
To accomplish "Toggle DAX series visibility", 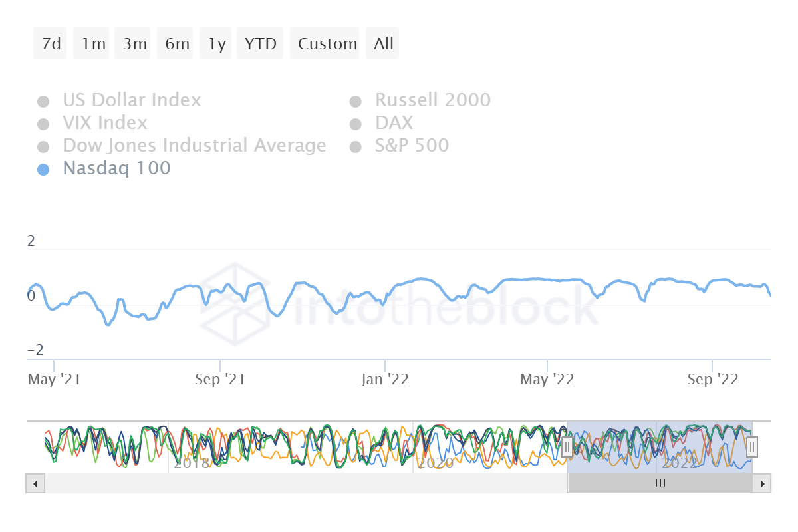I will [x=394, y=123].
